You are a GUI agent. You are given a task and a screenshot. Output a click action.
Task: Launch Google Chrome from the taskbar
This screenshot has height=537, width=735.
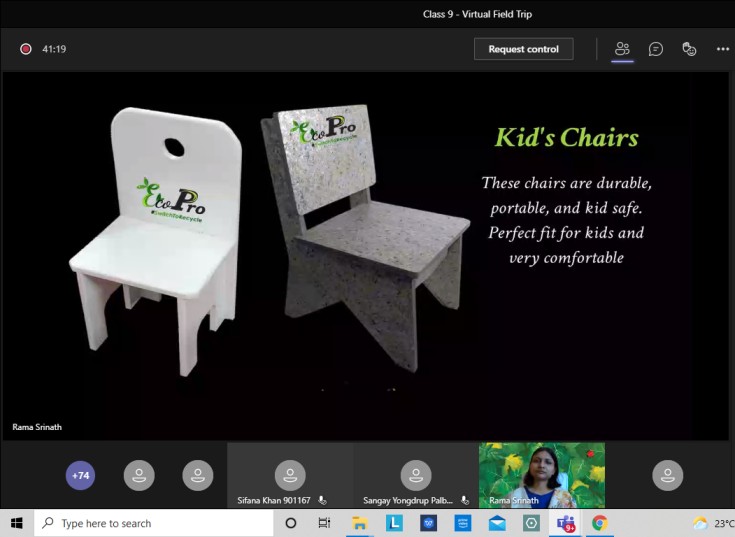(599, 523)
